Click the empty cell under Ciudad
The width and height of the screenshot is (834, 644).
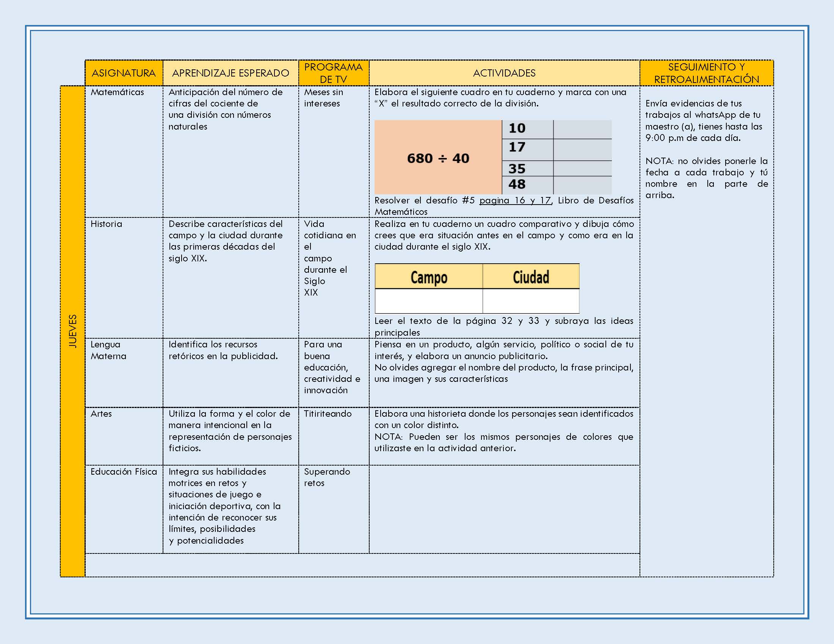click(531, 301)
